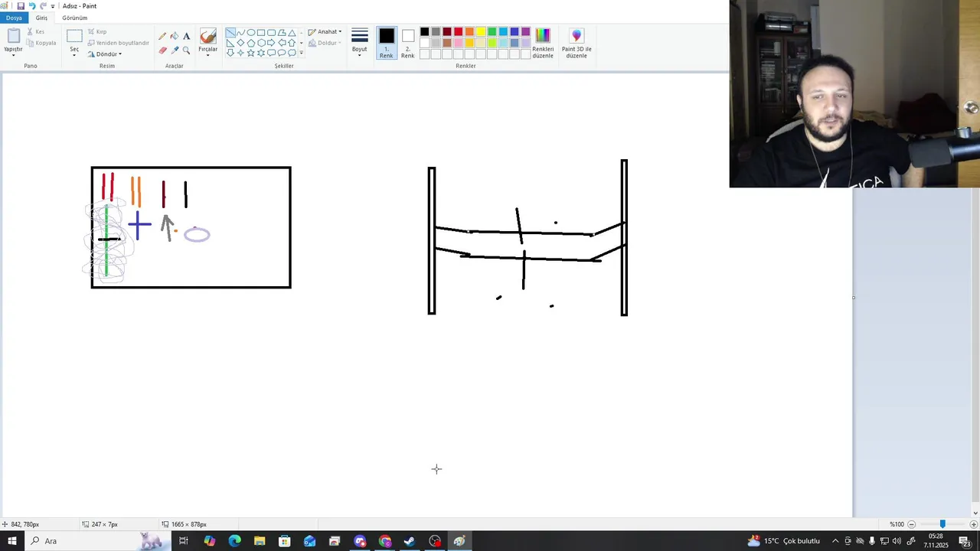The image size is (980, 551).
Task: Open the Windows Start menu
Action: click(12, 541)
